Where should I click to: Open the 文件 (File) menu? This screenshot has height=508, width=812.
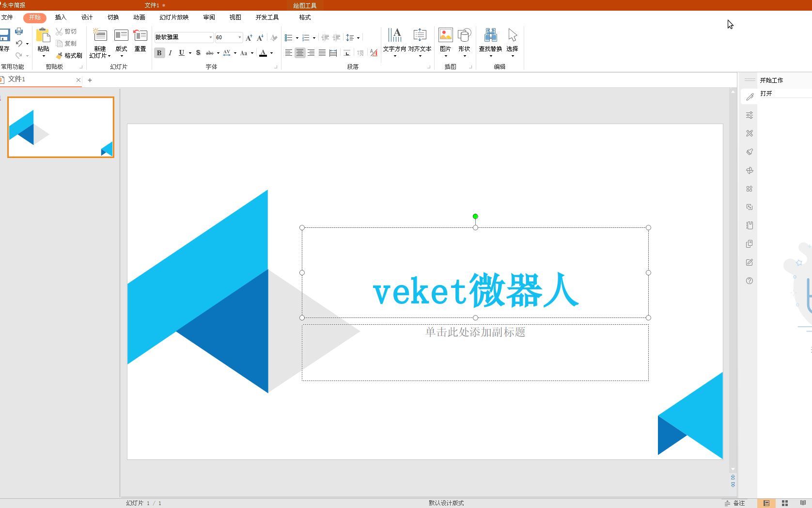tap(7, 17)
